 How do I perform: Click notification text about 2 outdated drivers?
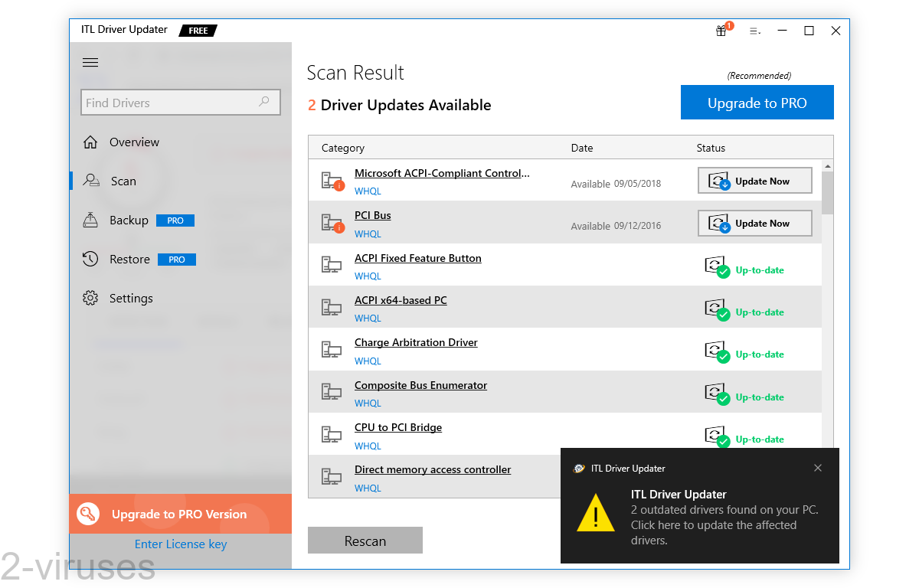coord(724,525)
